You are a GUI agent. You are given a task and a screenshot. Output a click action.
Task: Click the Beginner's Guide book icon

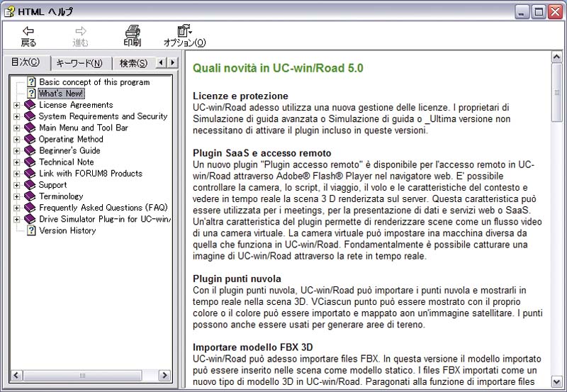point(30,150)
